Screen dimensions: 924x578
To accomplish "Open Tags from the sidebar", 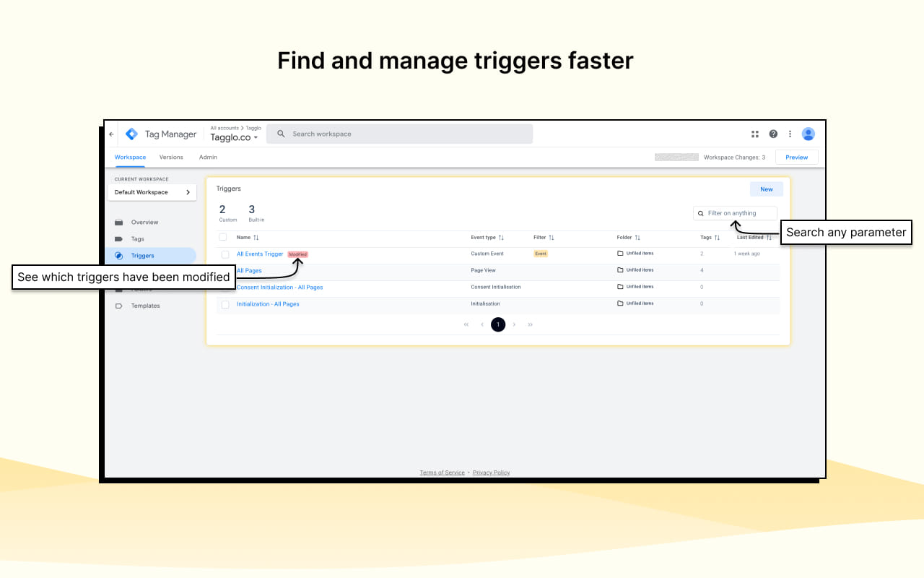I will click(x=120, y=238).
